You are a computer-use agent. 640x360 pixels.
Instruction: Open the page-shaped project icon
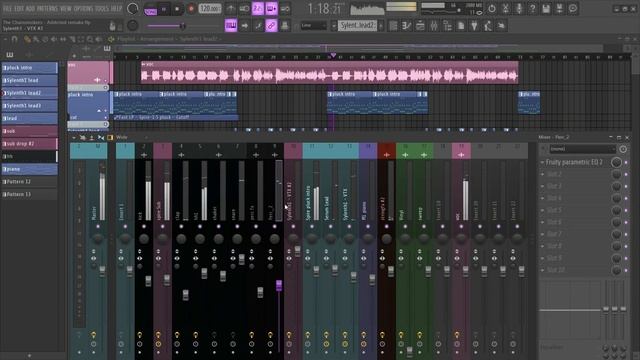(x=461, y=26)
